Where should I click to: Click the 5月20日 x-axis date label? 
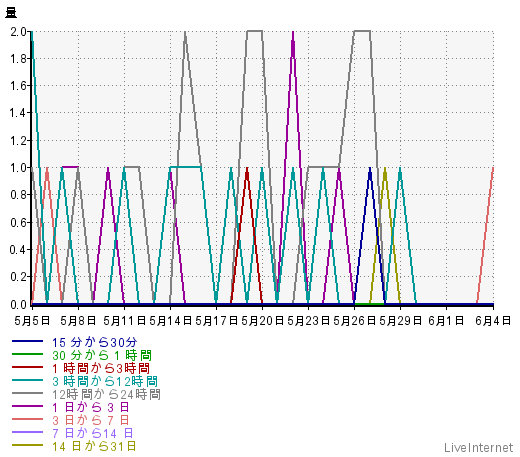tap(262, 321)
